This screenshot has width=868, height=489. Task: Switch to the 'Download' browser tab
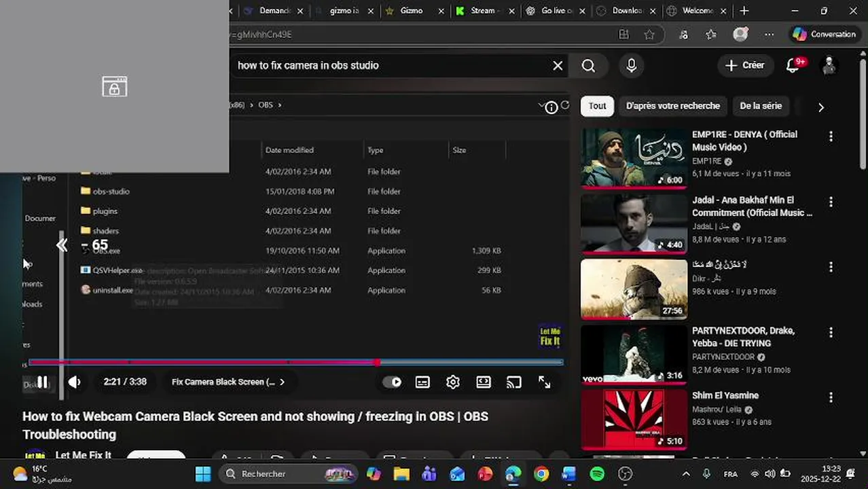(627, 11)
